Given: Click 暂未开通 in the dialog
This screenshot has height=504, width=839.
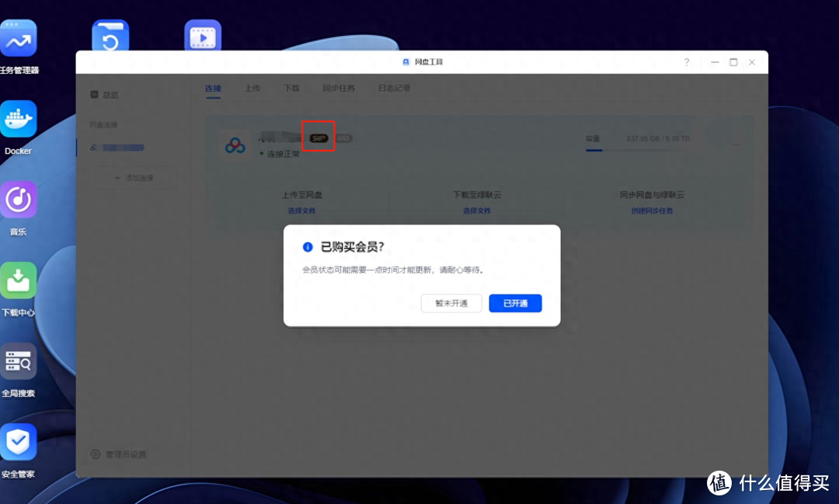Looking at the screenshot, I should click(x=451, y=304).
